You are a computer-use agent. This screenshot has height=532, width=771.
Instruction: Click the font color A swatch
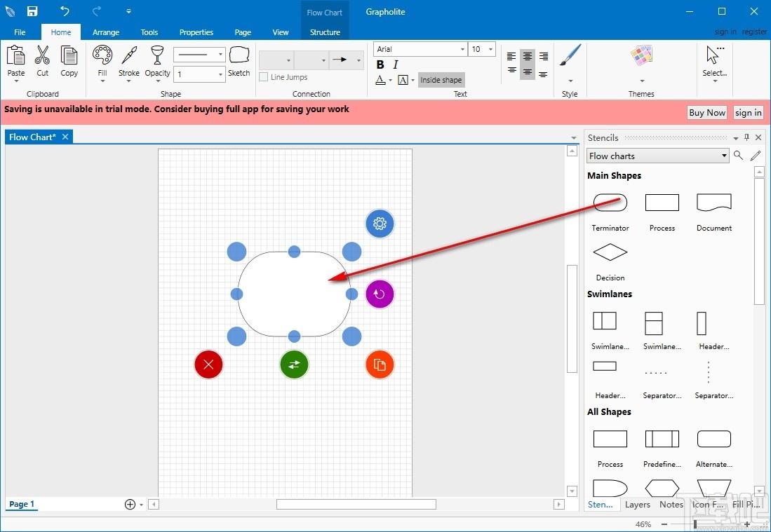click(x=380, y=80)
